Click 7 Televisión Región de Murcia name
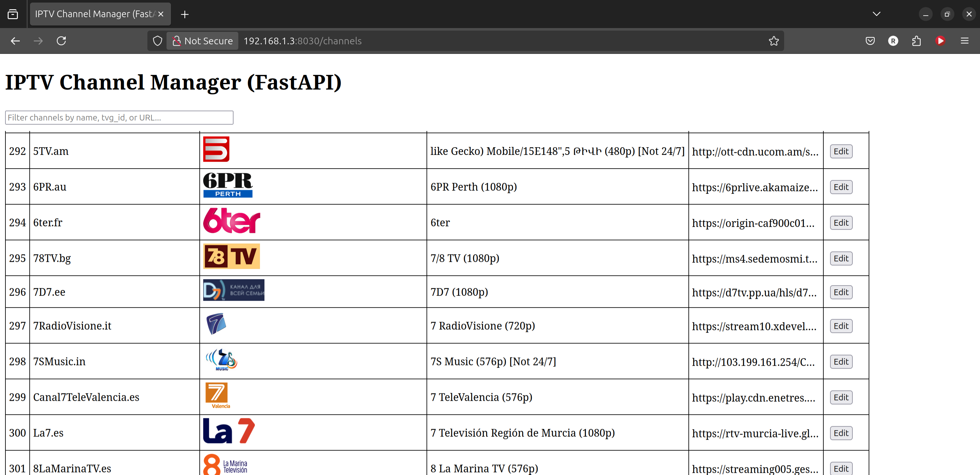The image size is (980, 475). 523,433
